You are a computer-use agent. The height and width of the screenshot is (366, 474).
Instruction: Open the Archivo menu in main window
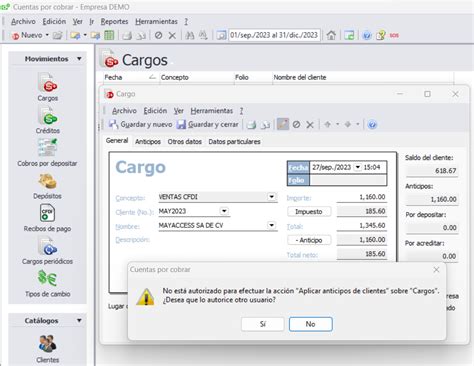(x=23, y=22)
